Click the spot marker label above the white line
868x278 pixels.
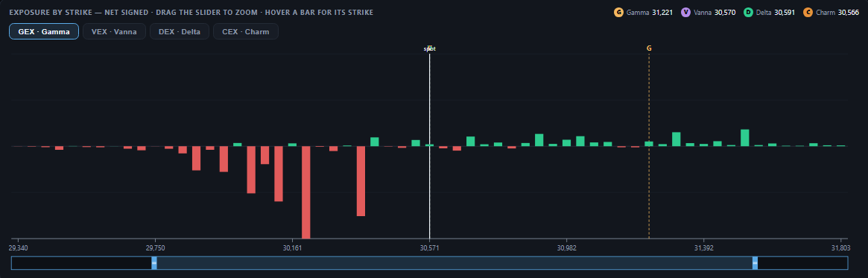pyautogui.click(x=430, y=48)
